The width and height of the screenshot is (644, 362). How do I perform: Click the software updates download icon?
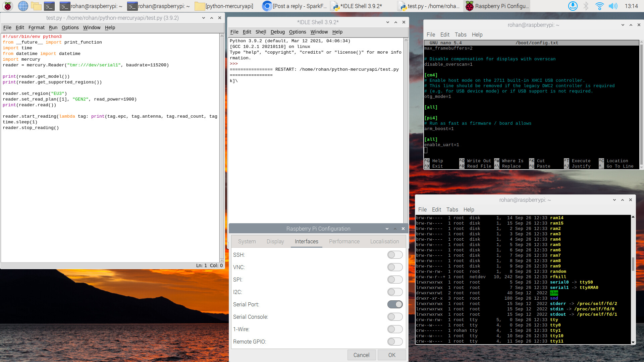tap(573, 6)
